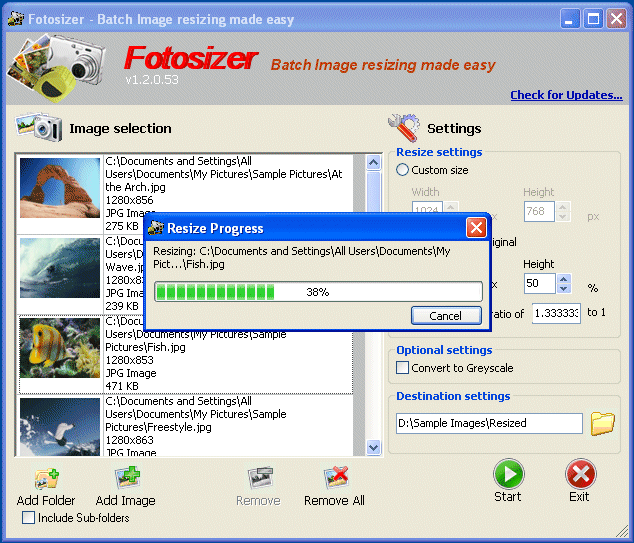This screenshot has width=634, height=543.
Task: Click the 'the Arch.jpg' file name text
Action: [x=135, y=187]
